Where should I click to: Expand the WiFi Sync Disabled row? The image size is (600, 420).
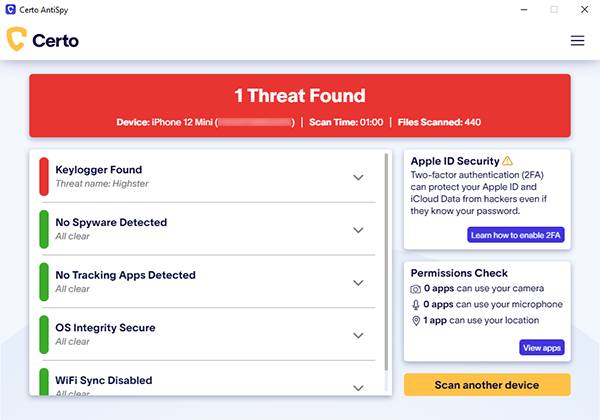click(358, 388)
